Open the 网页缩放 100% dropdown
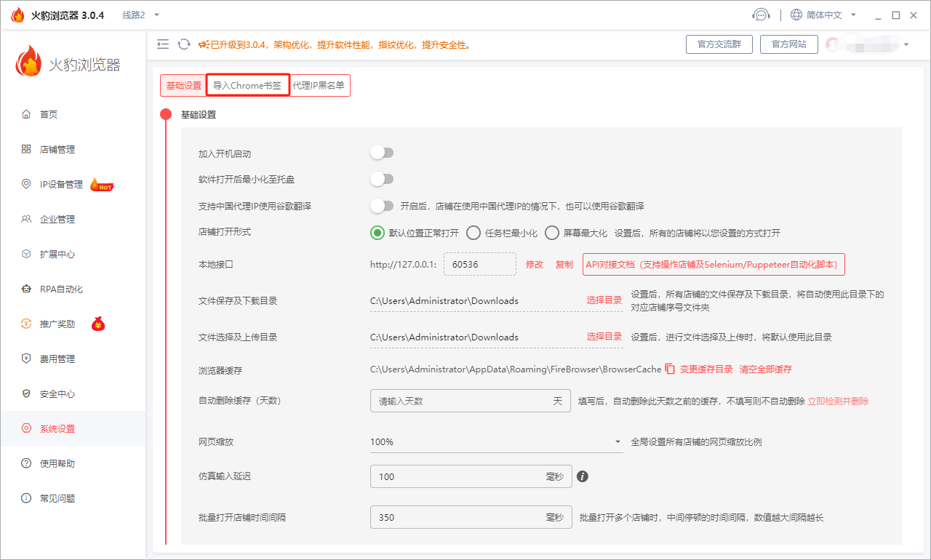 496,442
